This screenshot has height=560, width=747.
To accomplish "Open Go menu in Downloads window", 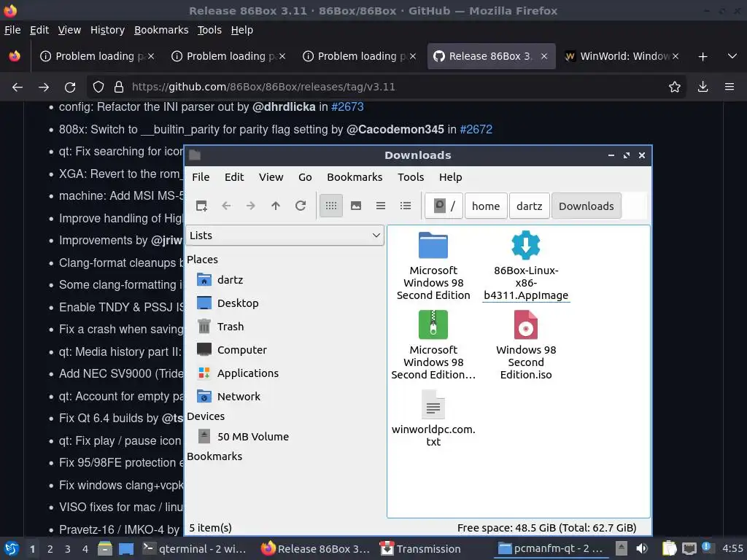I will (305, 177).
